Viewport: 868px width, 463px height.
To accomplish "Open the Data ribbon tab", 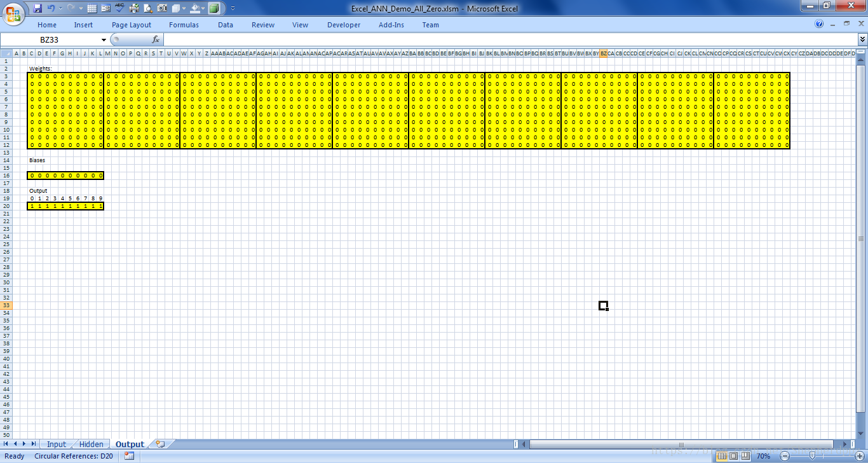I will pos(226,25).
